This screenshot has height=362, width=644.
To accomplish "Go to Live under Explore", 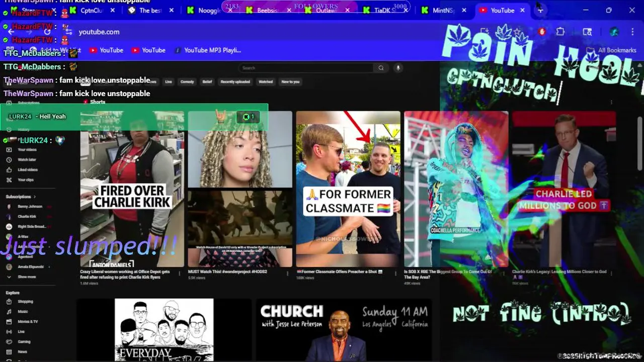I will point(20,332).
